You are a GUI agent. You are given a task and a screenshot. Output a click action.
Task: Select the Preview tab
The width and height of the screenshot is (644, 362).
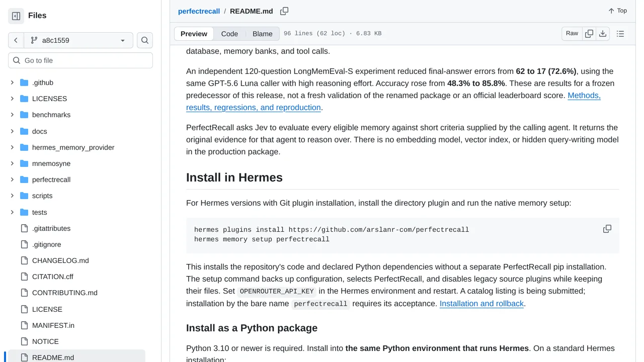point(194,34)
